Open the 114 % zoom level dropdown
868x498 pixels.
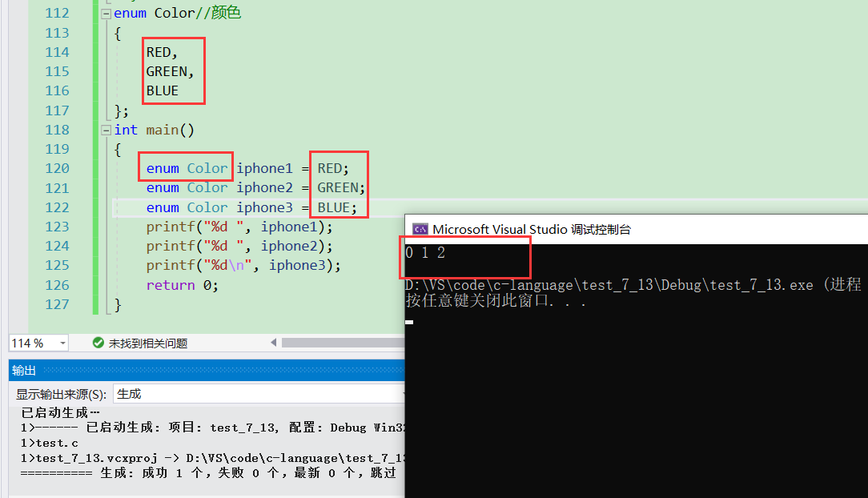(62, 343)
